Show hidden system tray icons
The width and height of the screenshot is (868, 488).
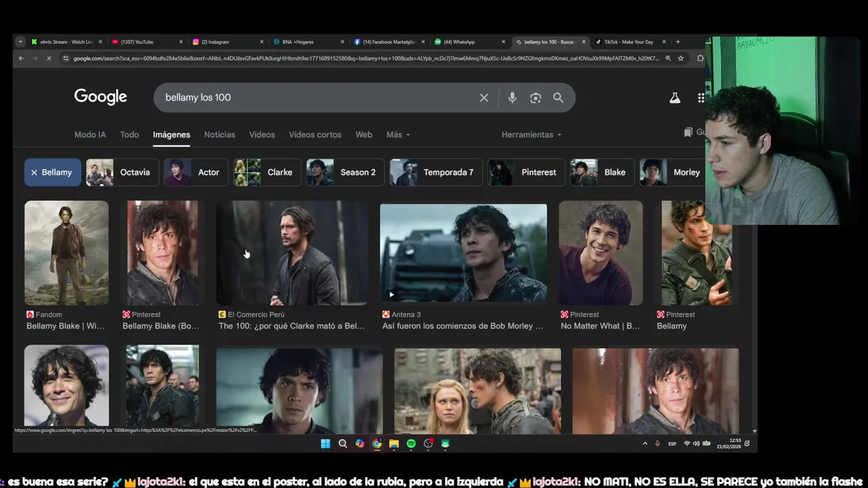[x=645, y=443]
